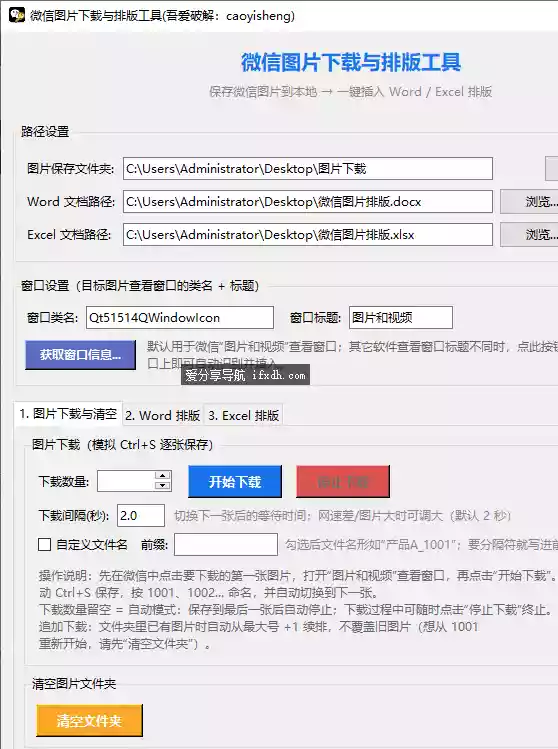The height and width of the screenshot is (749, 558).
Task: Click the 图片保存文件夹 path field
Action: coord(308,169)
